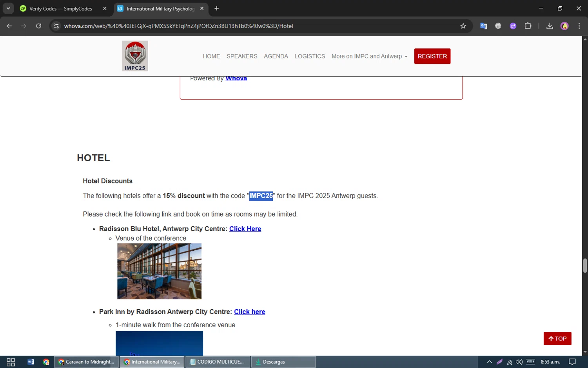Image resolution: width=588 pixels, height=368 pixels.
Task: Bookmark this page with the star icon
Action: click(x=463, y=26)
